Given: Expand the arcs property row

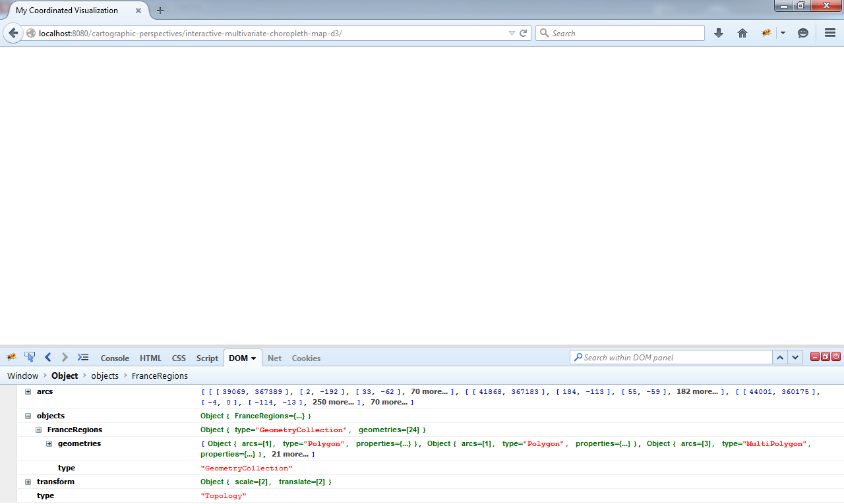Looking at the screenshot, I should 28,391.
